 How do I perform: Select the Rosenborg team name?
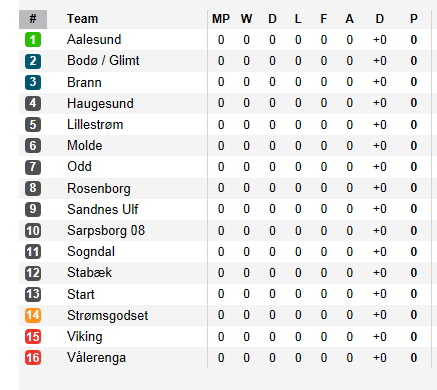point(99,188)
